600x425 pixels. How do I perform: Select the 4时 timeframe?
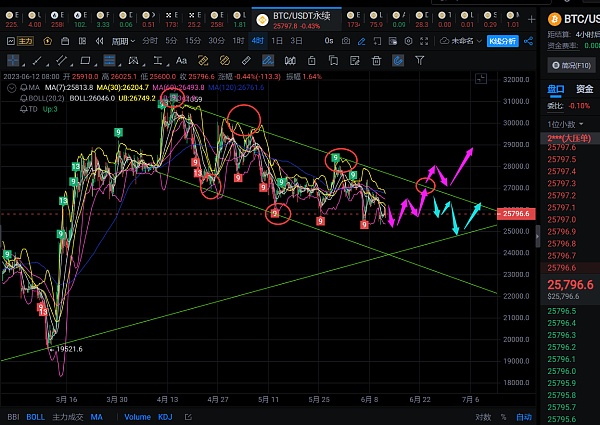[x=258, y=41]
